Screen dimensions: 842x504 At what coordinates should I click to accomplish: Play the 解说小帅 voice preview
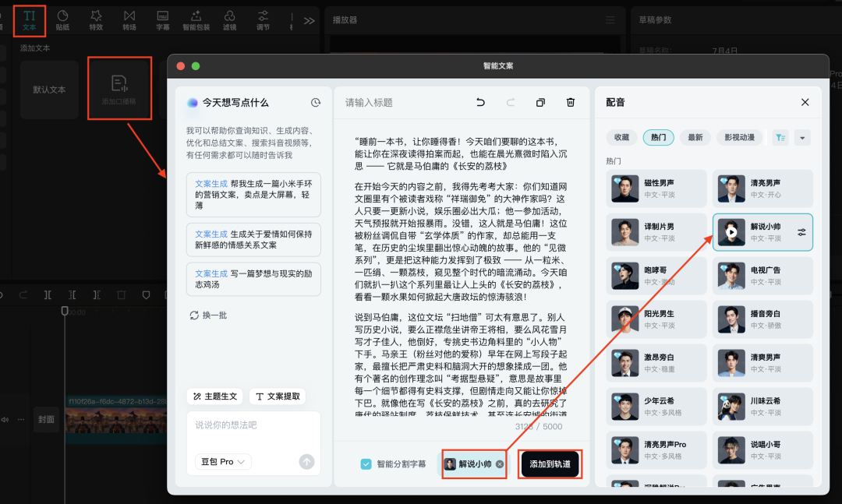(731, 232)
